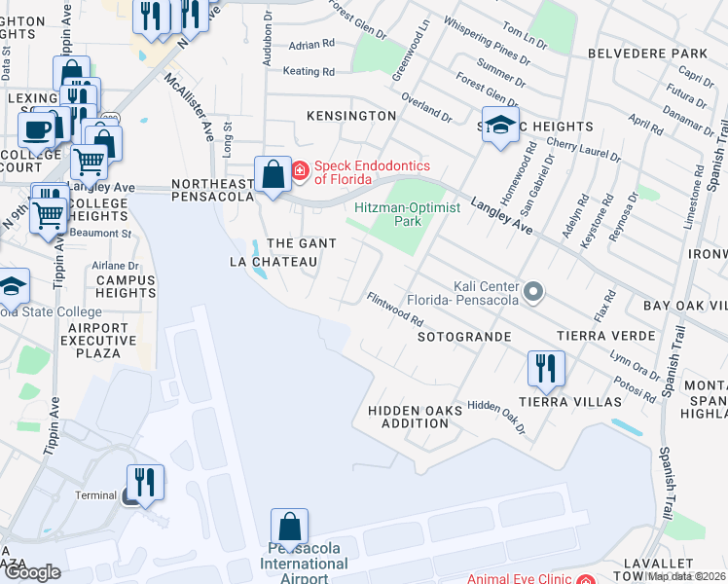Open the coffee cup marker near College Court
This screenshot has width=728, height=584.
click(36, 131)
